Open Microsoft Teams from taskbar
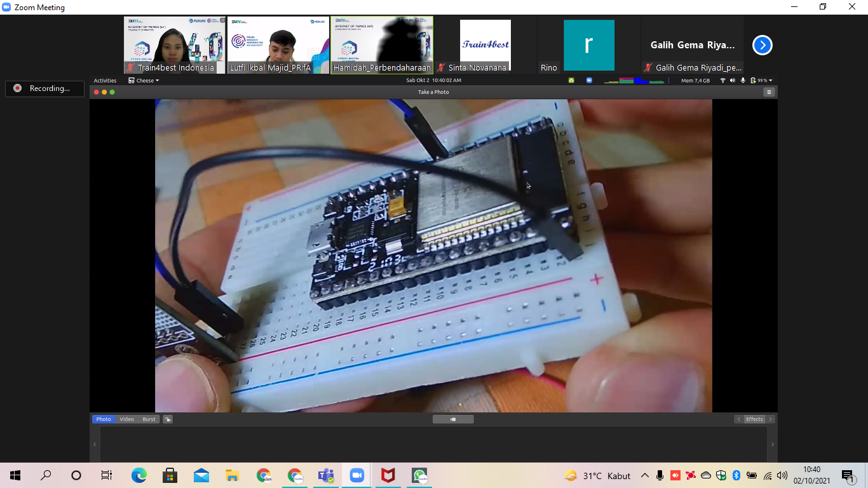This screenshot has height=488, width=868. coord(326,475)
